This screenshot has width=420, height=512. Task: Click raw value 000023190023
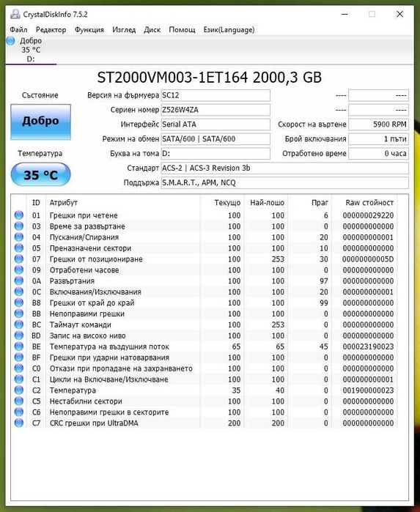pos(368,346)
